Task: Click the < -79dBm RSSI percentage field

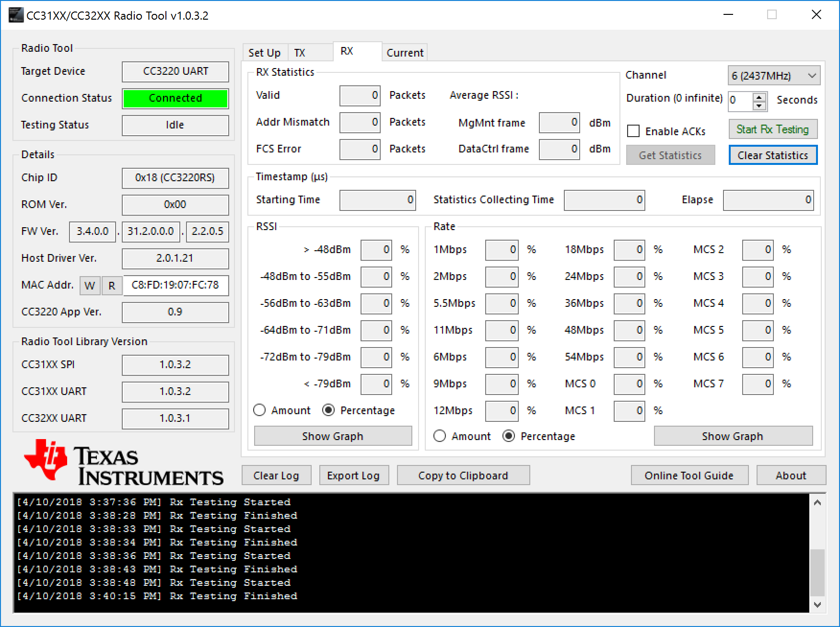Action: 376,384
